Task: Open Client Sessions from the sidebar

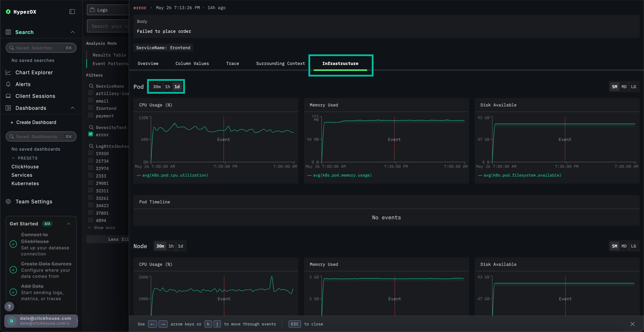Action: tap(35, 96)
